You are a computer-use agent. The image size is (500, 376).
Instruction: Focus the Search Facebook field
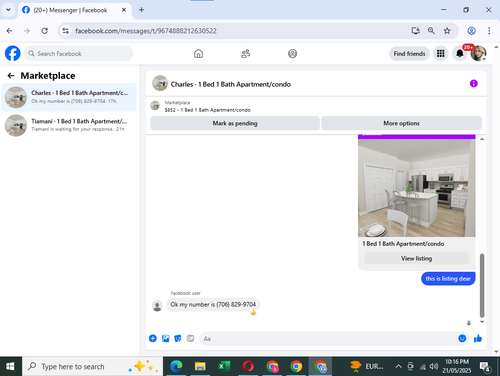[78, 53]
